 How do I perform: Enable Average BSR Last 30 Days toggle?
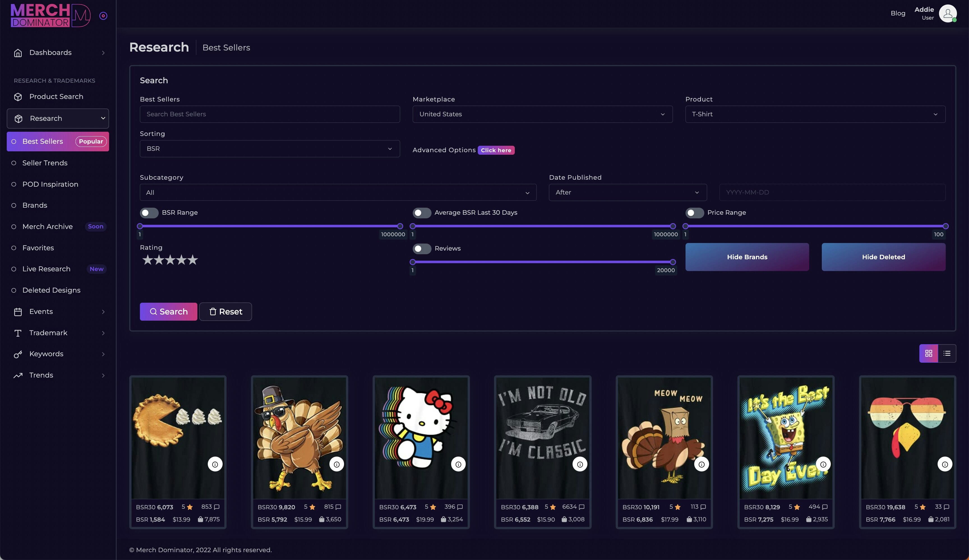point(422,213)
